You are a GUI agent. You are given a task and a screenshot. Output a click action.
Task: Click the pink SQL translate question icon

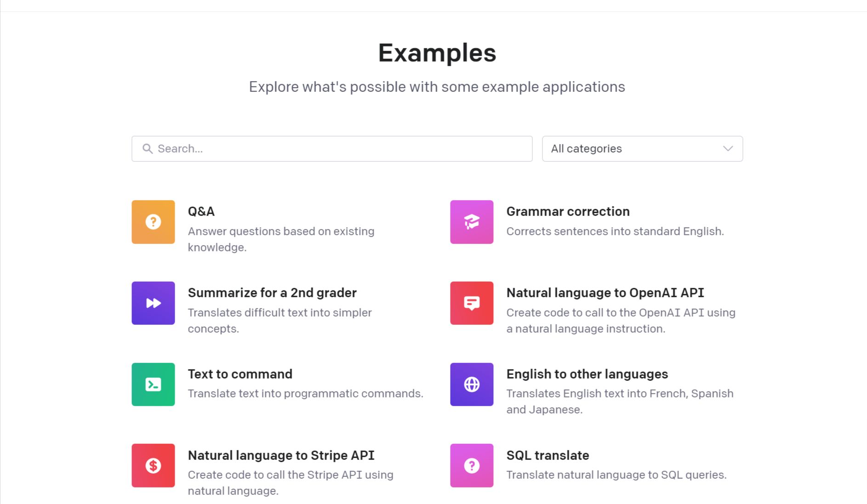point(472,465)
